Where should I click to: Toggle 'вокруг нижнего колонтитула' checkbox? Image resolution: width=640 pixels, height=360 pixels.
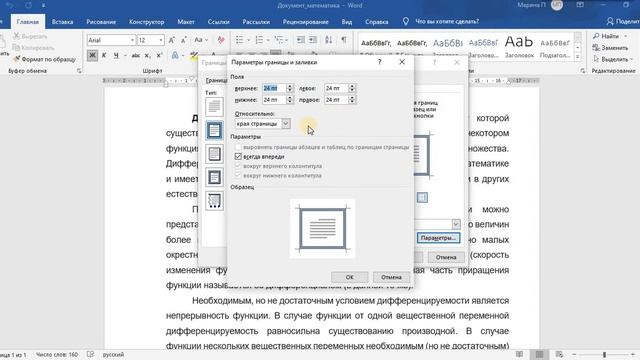(x=238, y=176)
